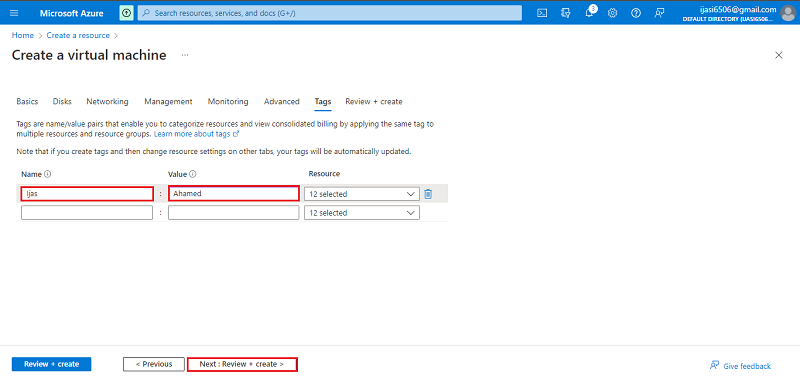The width and height of the screenshot is (800, 383).
Task: Click the empty Name field in second row
Action: [x=87, y=213]
